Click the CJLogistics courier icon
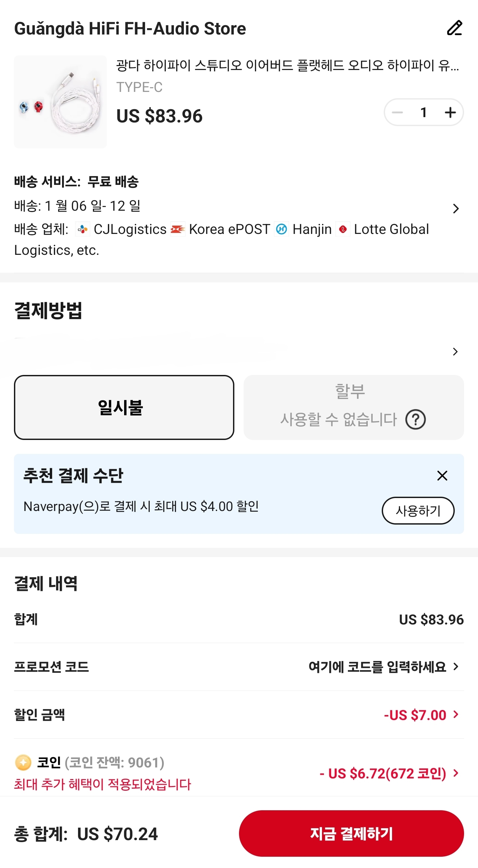Screen dimensions: 478x868 82,229
